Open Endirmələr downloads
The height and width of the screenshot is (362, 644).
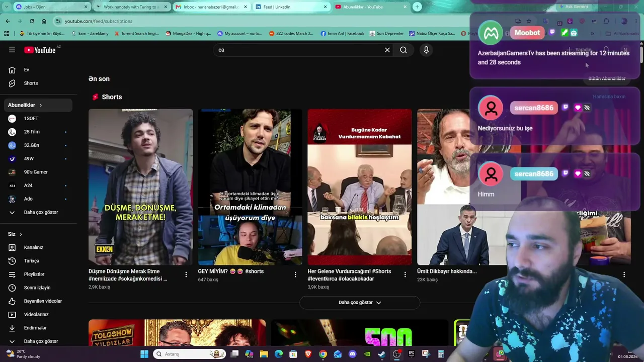[38, 328]
